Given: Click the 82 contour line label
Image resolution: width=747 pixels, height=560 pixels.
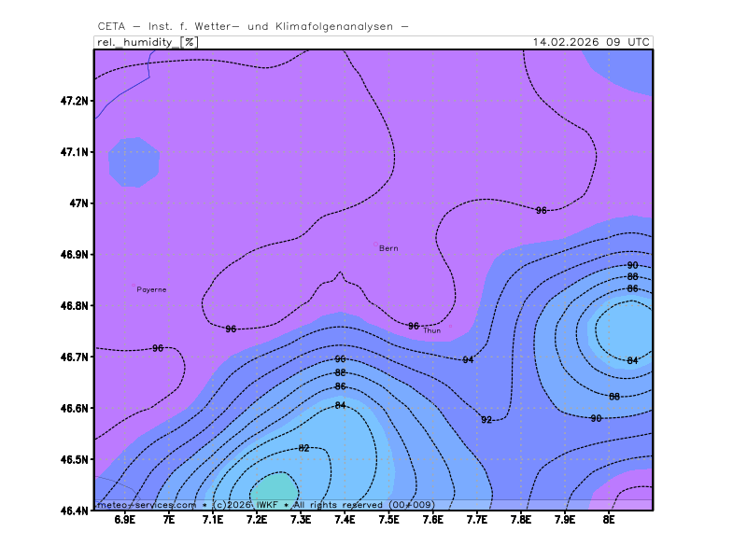Looking at the screenshot, I should click(x=303, y=448).
